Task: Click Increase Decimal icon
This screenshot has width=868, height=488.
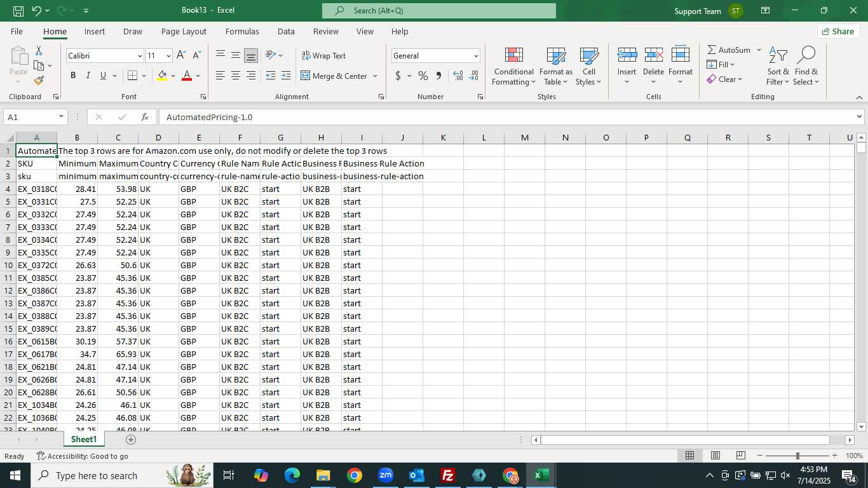Action: 458,76
